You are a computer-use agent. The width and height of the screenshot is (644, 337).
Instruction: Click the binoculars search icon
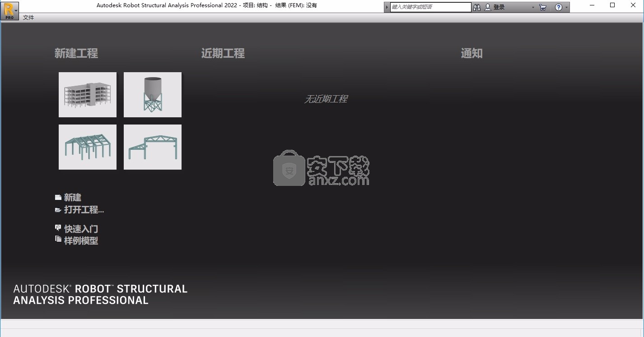[477, 7]
